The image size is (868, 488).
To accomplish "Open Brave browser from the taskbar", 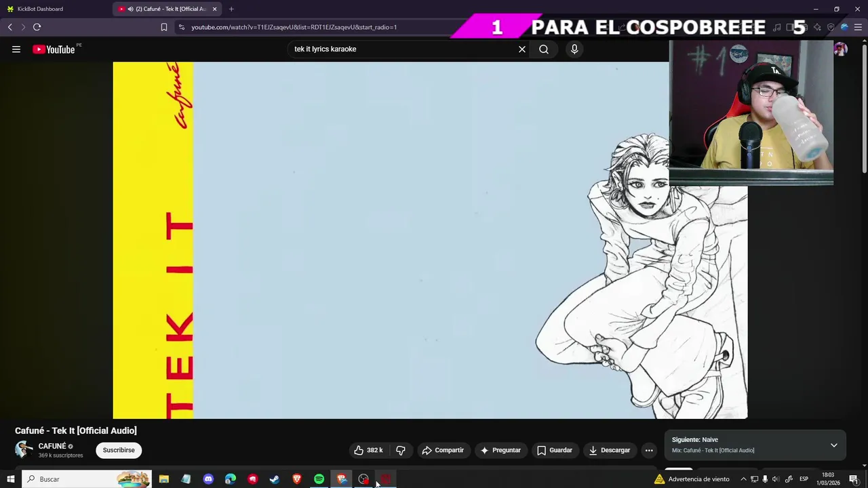I will pyautogui.click(x=297, y=479).
